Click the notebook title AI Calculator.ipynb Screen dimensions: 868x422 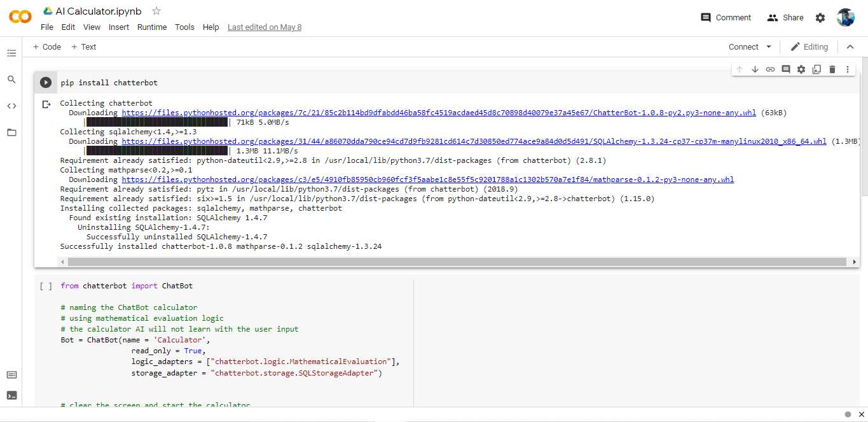pos(99,11)
